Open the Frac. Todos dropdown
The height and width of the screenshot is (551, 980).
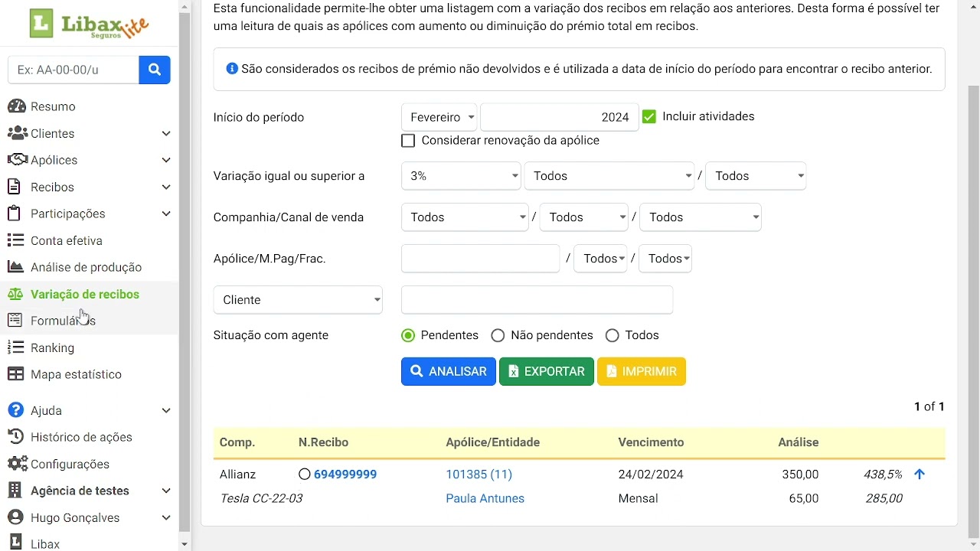[665, 259]
